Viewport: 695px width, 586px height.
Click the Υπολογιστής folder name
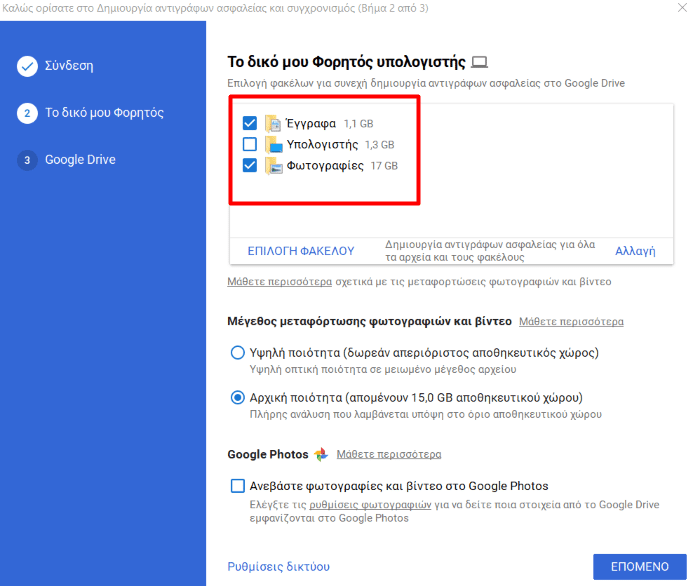[x=322, y=145]
